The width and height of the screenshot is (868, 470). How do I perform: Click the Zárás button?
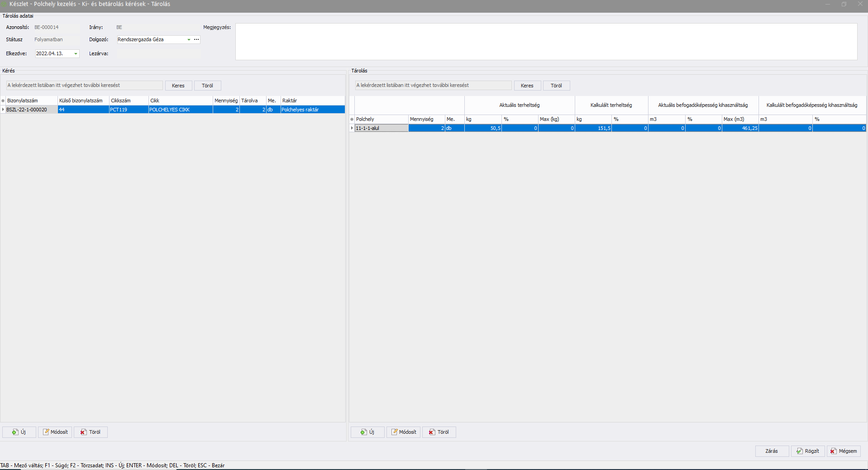[x=772, y=451]
